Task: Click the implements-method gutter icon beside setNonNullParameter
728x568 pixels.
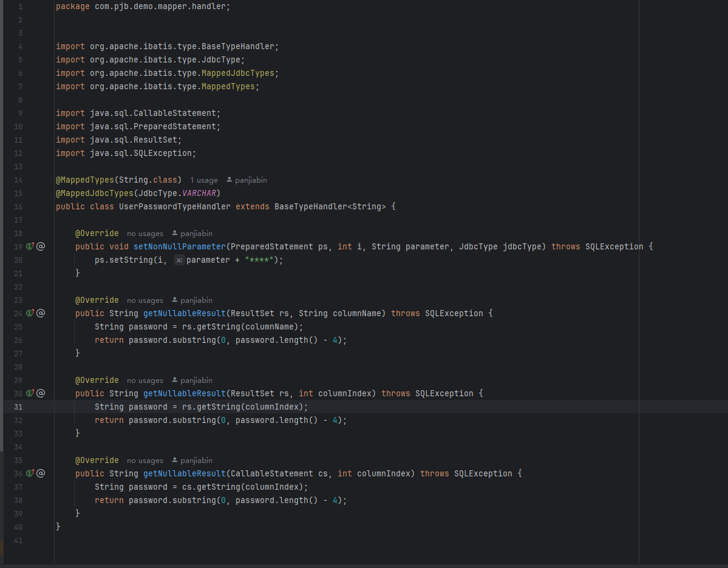Action: pyautogui.click(x=30, y=246)
